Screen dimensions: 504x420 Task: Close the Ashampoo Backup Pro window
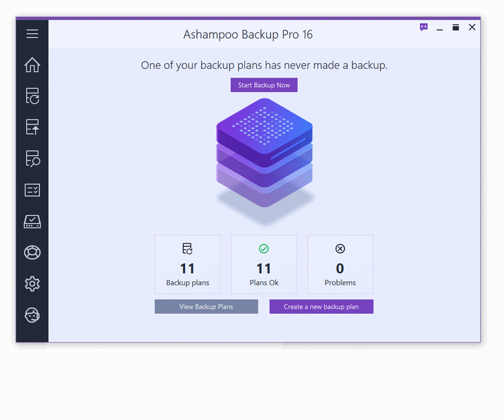coord(472,27)
